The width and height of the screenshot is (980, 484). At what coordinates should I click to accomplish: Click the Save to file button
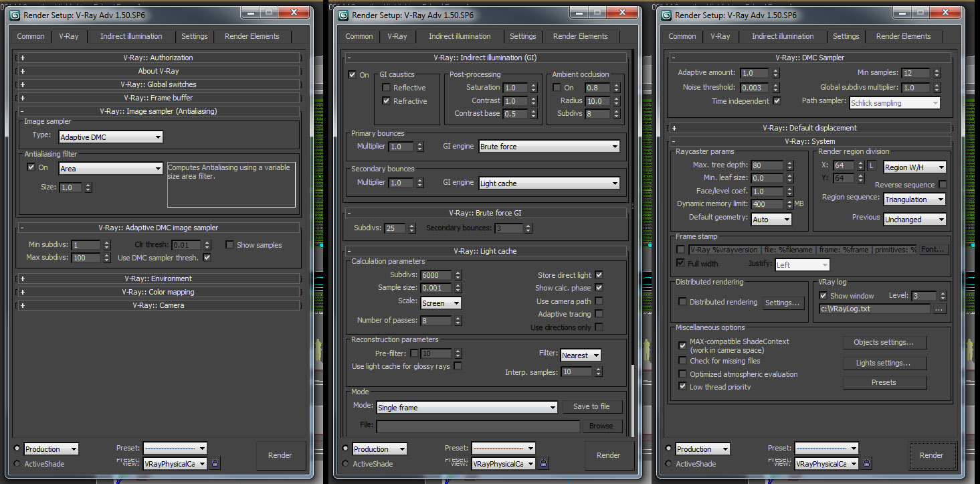[591, 406]
